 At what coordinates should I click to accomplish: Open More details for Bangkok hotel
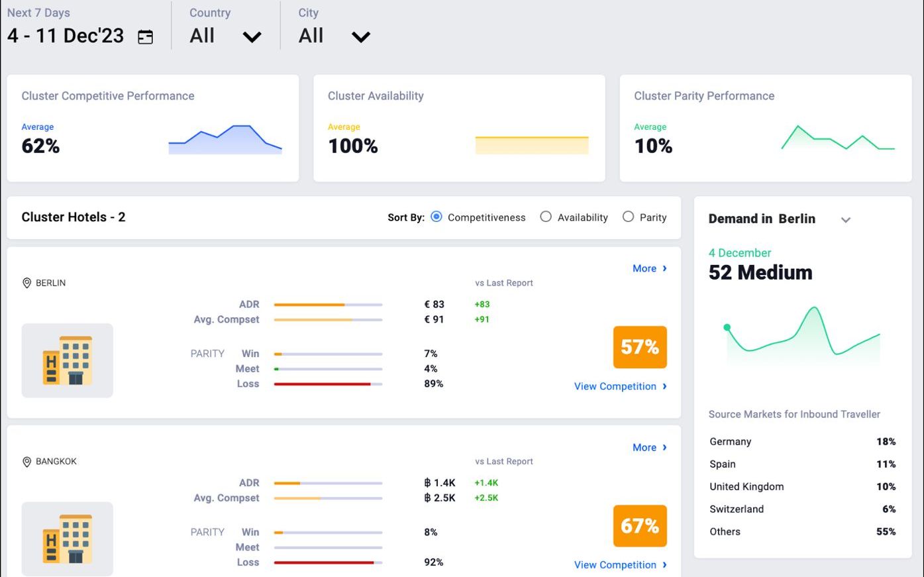(x=650, y=447)
